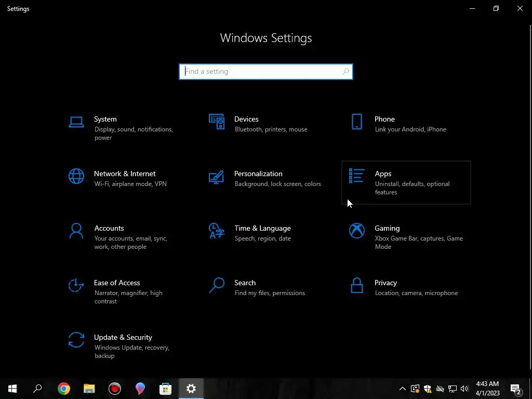Screen dimensions: 532x399
Task: Launch Google Chrome from the taskbar
Action: click(64, 389)
